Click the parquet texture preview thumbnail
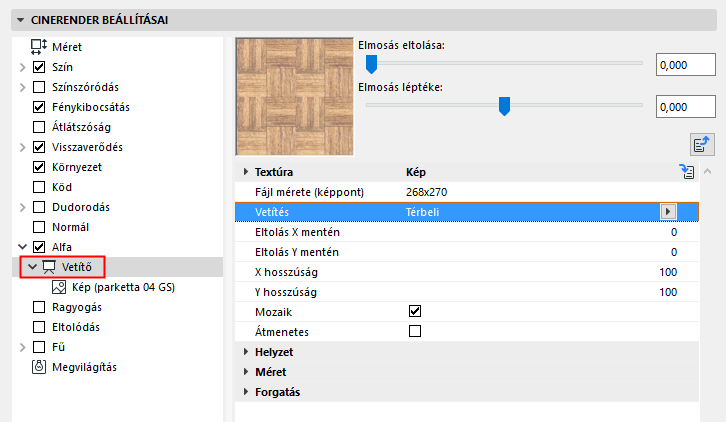Image resolution: width=726 pixels, height=422 pixels. tap(294, 96)
